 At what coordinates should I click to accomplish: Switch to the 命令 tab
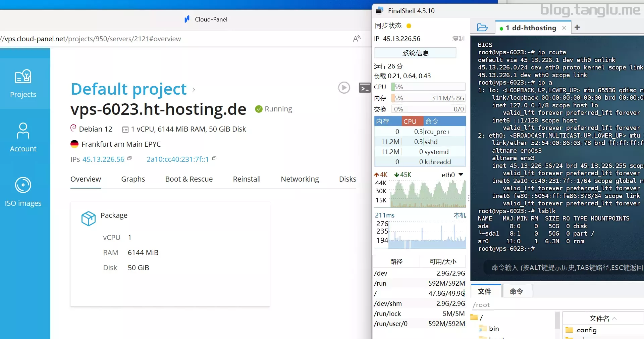[x=516, y=291]
